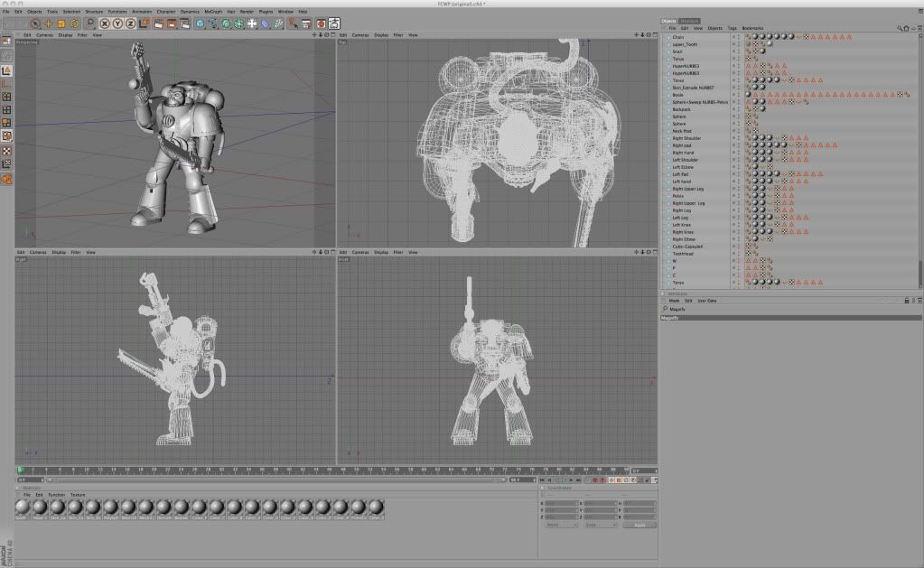The width and height of the screenshot is (924, 568).
Task: Open the File menu in main menu bar
Action: (x=6, y=11)
